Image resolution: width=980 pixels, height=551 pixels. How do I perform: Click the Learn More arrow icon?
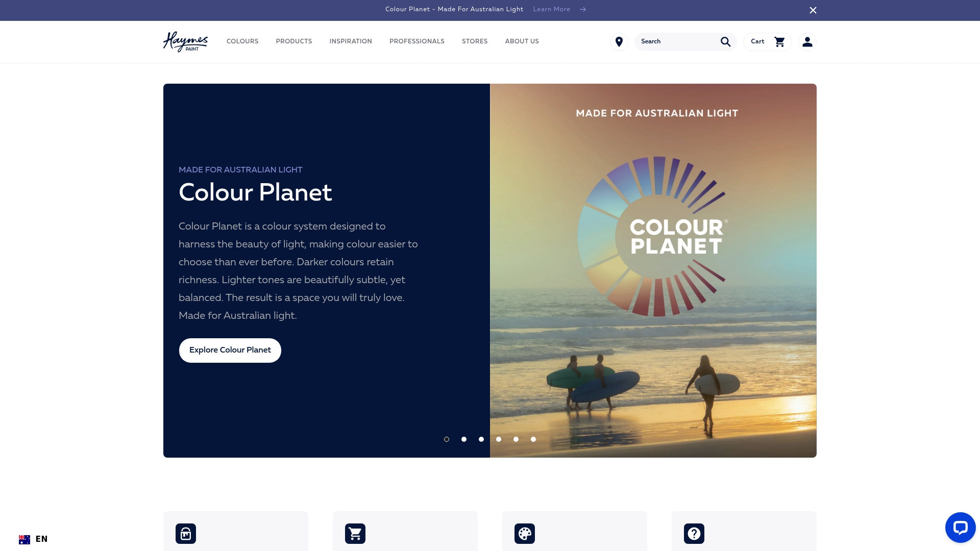tap(583, 10)
